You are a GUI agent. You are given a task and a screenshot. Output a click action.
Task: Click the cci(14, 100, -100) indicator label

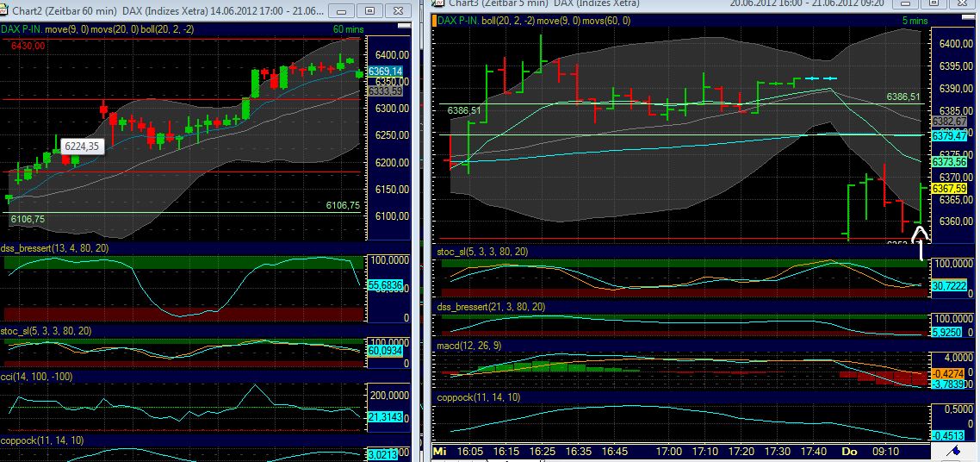click(37, 377)
